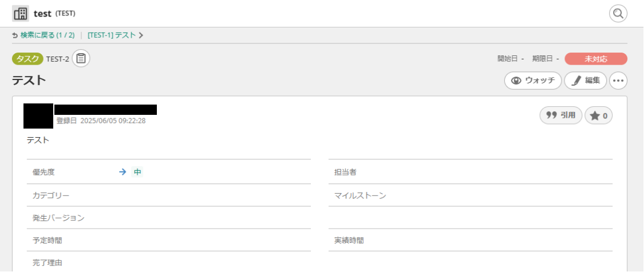Open the search magnifier icon

point(618,13)
